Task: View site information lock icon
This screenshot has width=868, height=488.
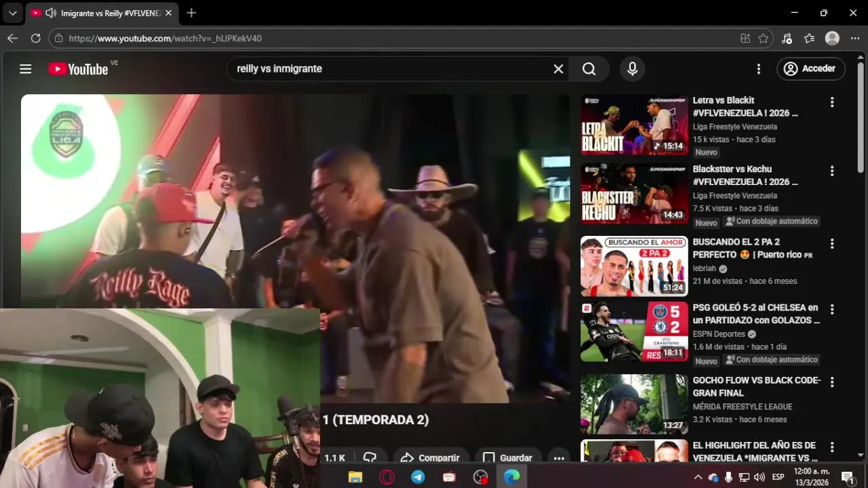Action: [59, 39]
